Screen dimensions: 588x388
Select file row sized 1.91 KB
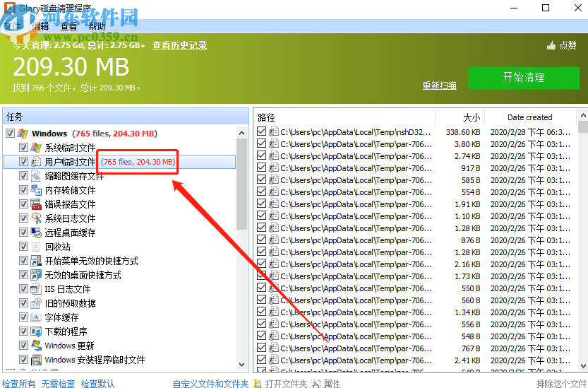(x=414, y=204)
